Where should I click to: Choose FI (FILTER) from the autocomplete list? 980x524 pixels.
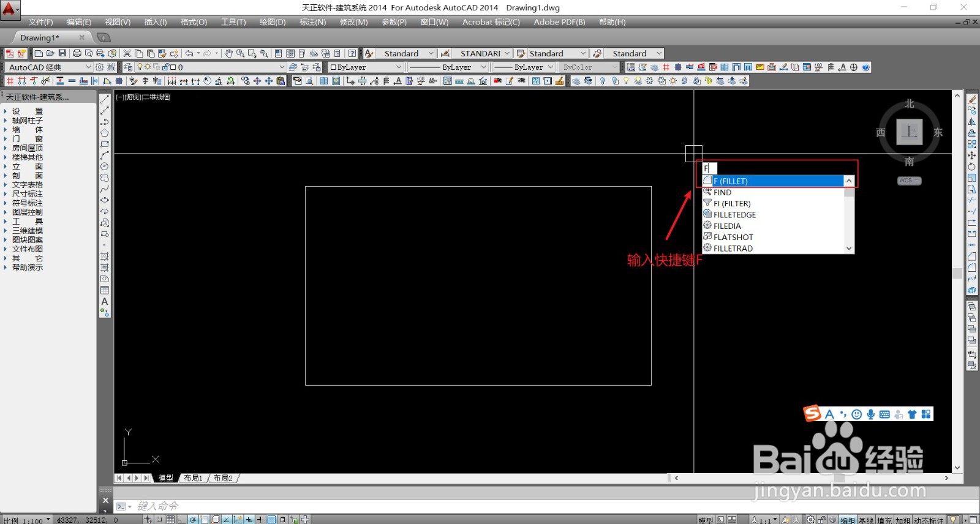point(773,203)
